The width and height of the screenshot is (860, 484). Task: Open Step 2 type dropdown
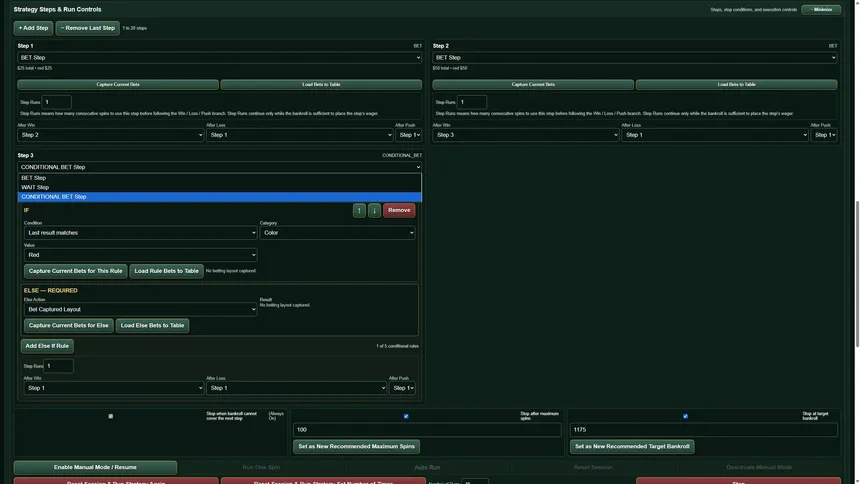[635, 58]
